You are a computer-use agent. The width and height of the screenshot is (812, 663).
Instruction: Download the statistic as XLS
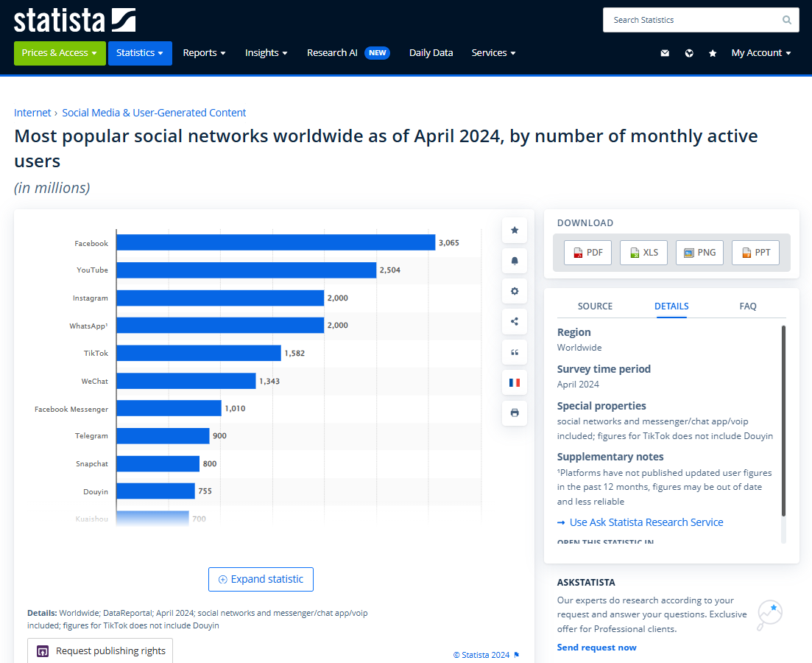click(x=643, y=253)
